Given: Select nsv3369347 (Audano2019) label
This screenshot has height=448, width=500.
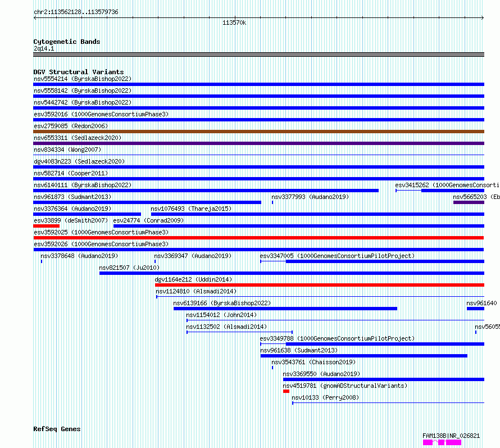Looking at the screenshot, I should 193,256.
